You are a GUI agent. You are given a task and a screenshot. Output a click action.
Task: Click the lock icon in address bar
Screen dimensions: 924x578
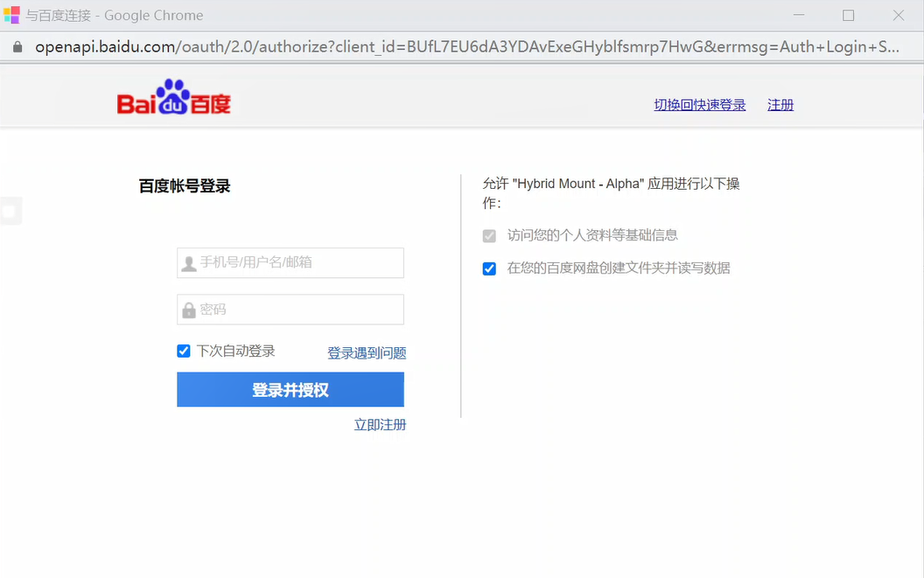[17, 47]
